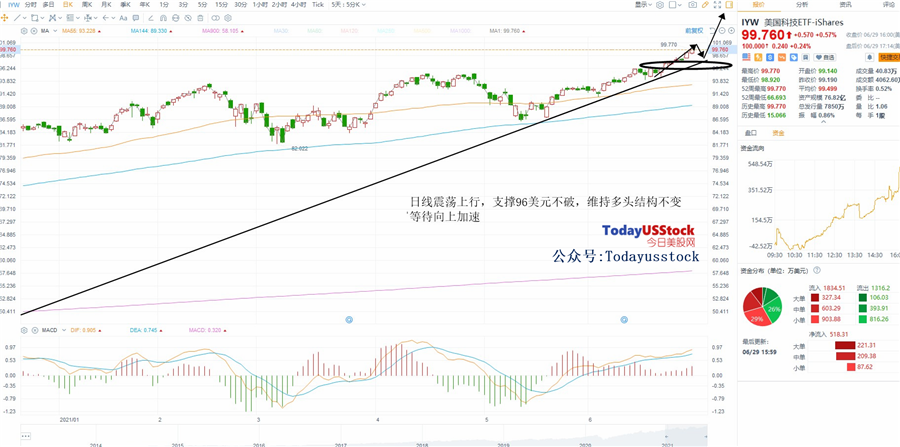Switch to 盘口 order book tab
The width and height of the screenshot is (900, 447).
click(x=750, y=133)
